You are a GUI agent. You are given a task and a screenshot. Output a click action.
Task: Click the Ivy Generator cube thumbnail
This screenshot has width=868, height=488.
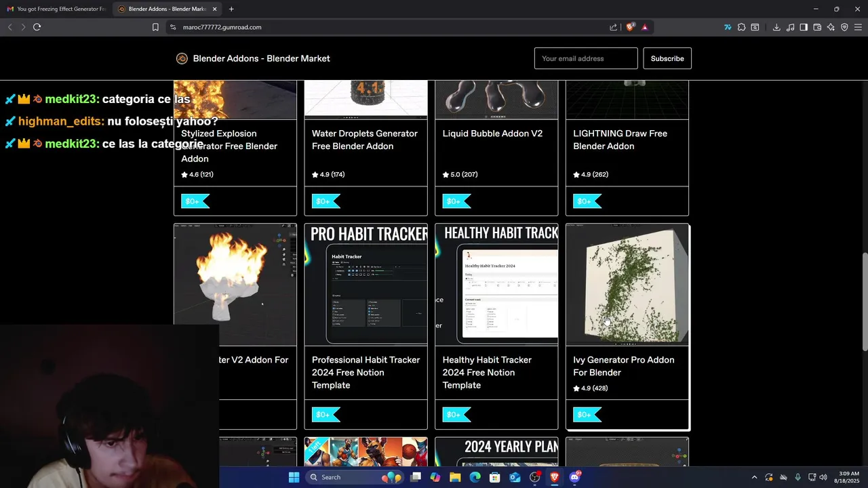point(627,285)
